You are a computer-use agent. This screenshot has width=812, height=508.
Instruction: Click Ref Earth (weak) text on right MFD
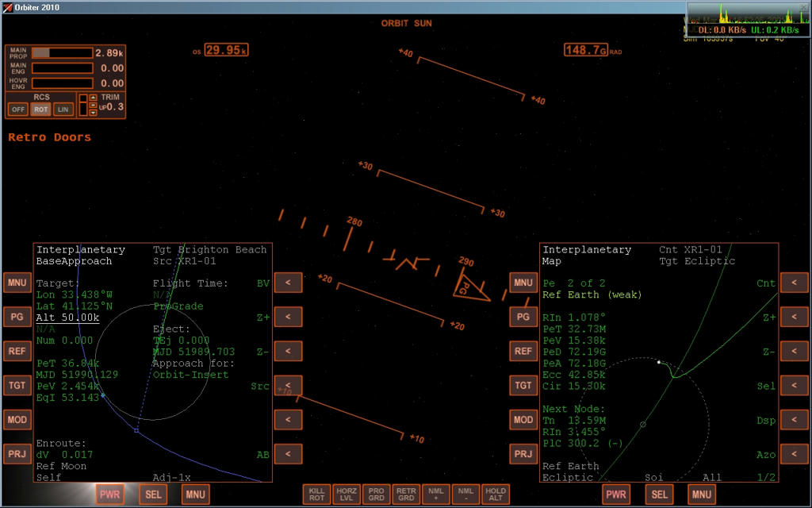click(x=592, y=295)
